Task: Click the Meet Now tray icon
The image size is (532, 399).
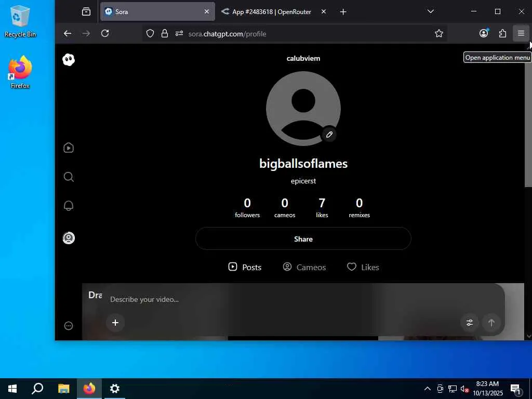Action: pyautogui.click(x=440, y=389)
